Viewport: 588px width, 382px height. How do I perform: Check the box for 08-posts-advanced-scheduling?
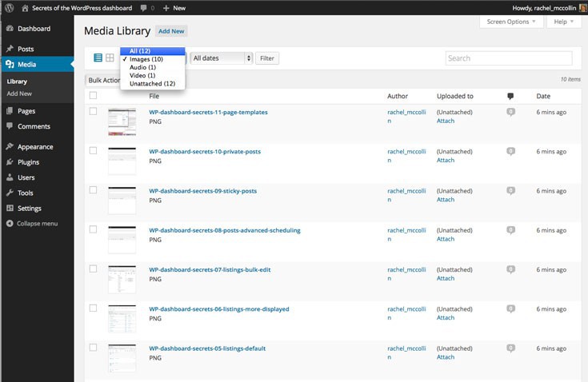tap(93, 229)
